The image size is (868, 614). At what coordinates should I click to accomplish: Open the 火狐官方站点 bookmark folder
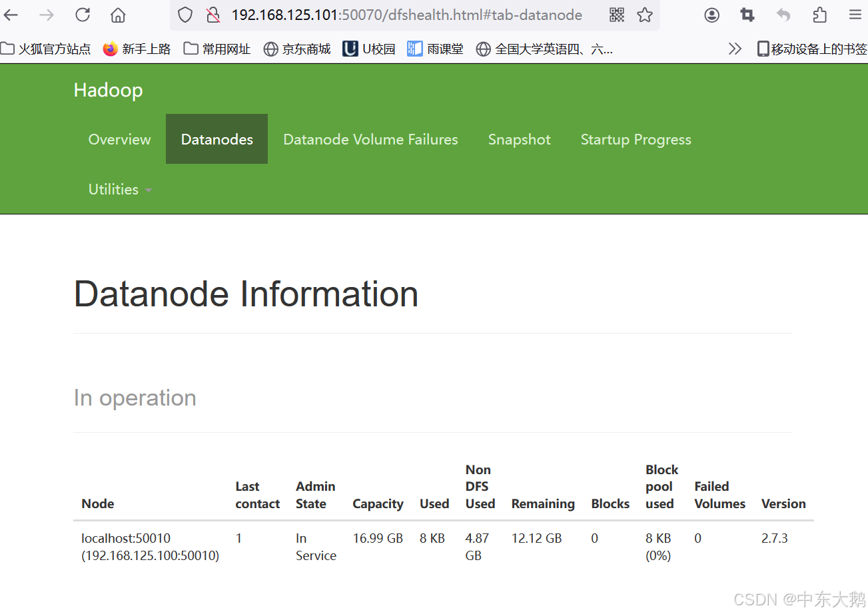click(45, 49)
